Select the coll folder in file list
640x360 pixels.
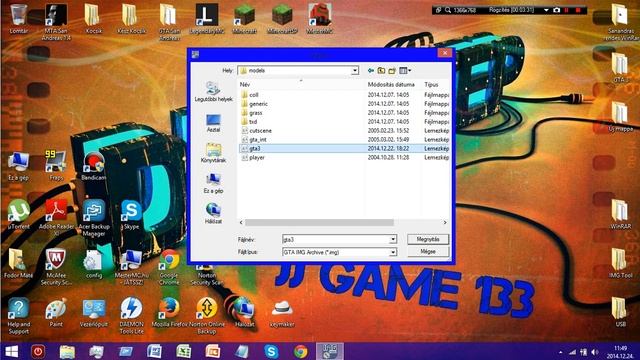(253, 95)
